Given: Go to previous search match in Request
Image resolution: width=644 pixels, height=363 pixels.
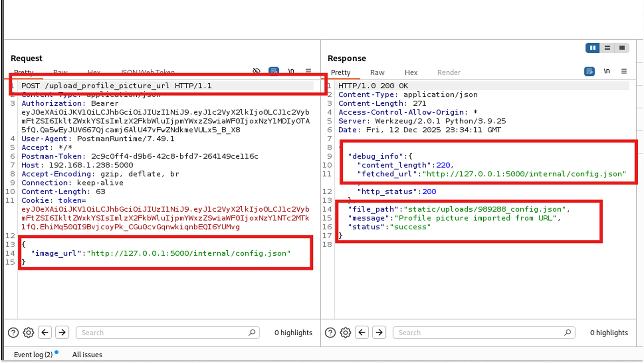Looking at the screenshot, I should point(45,332).
